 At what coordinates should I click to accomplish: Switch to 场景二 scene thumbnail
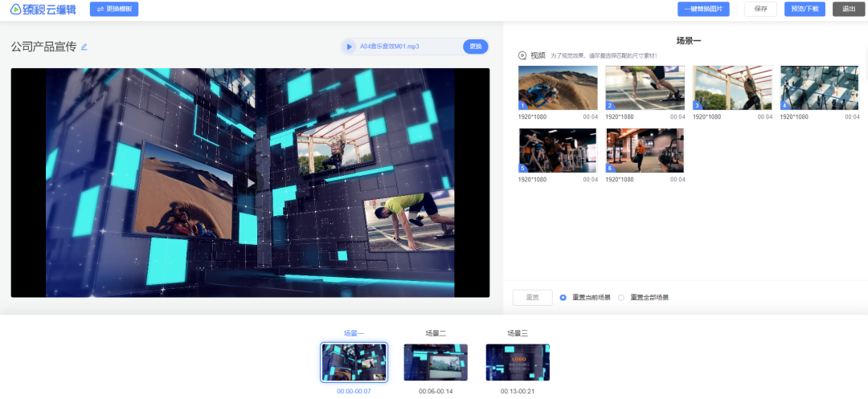click(435, 362)
